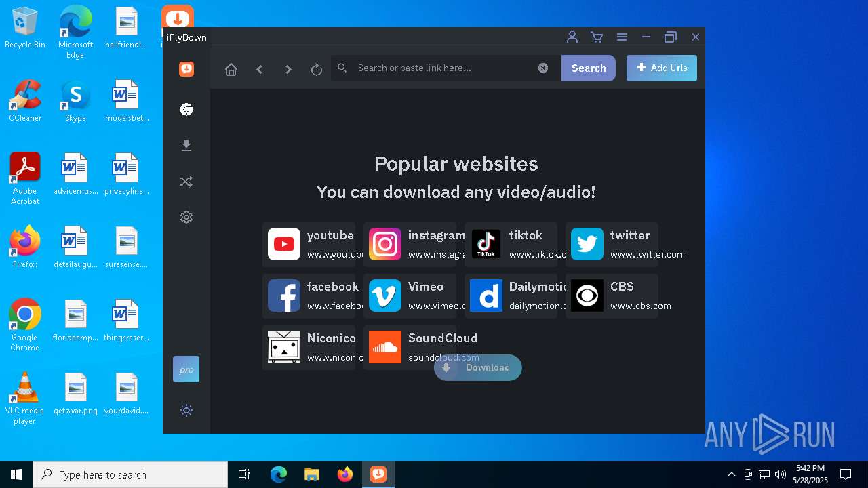Viewport: 868px width, 488px height.
Task: Click the Search button
Action: 589,68
